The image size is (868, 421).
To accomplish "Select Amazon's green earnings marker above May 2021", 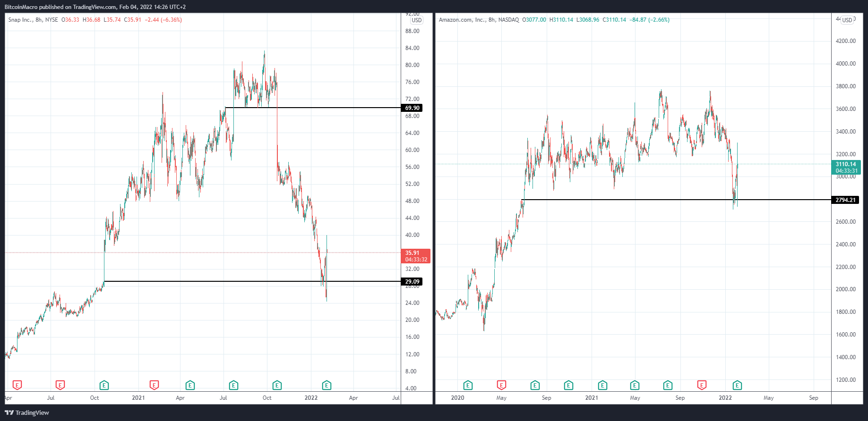I will [x=635, y=385].
